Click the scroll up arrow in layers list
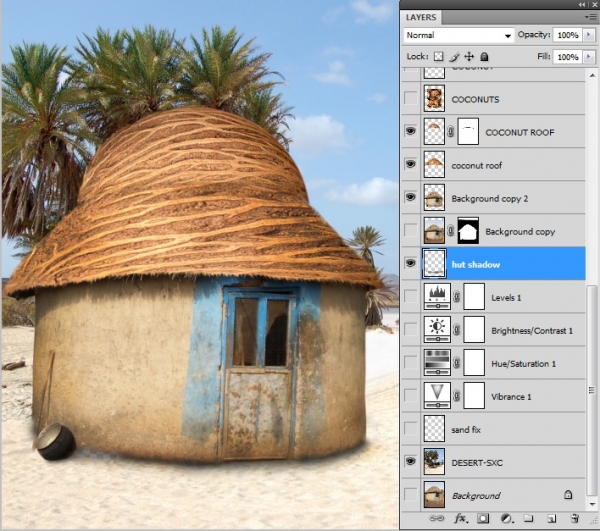 (x=592, y=75)
